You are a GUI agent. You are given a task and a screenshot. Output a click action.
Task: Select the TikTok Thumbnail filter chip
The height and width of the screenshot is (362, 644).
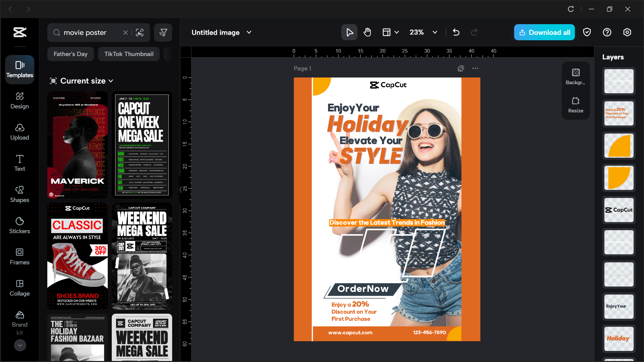[x=129, y=54]
